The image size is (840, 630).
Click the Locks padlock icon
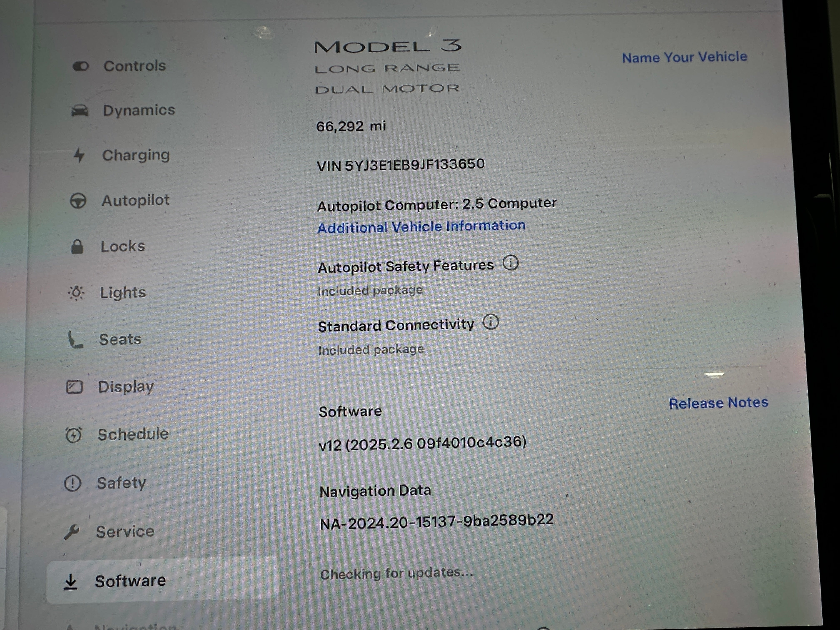[77, 247]
